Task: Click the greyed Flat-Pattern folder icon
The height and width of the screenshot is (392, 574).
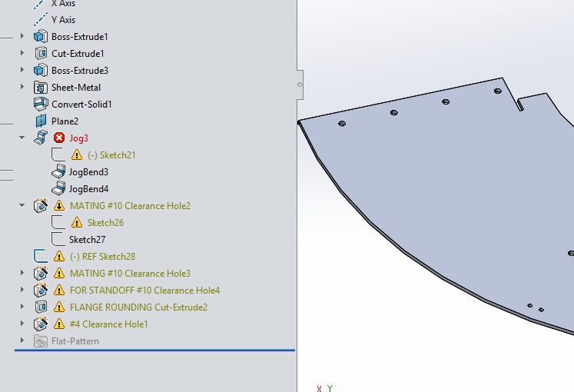Action: (41, 341)
